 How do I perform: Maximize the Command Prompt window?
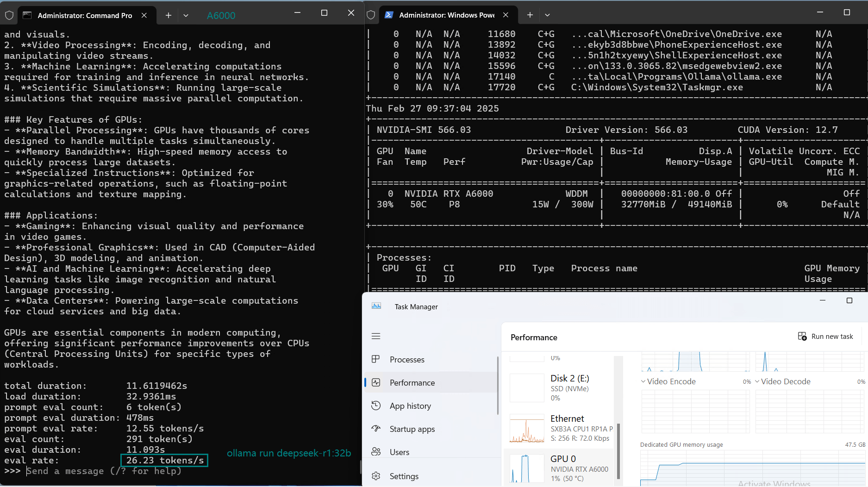324,13
